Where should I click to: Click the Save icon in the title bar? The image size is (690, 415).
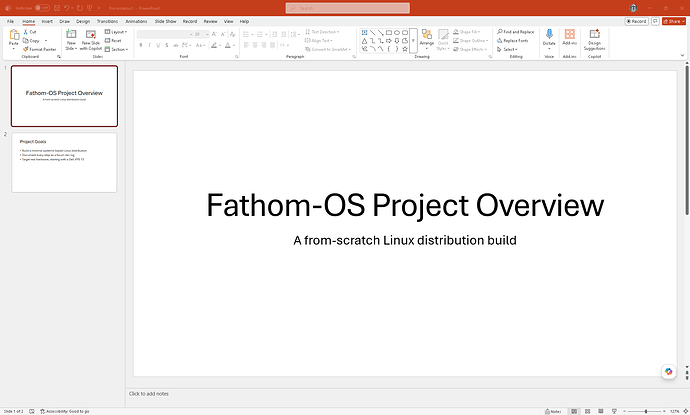(x=57, y=8)
